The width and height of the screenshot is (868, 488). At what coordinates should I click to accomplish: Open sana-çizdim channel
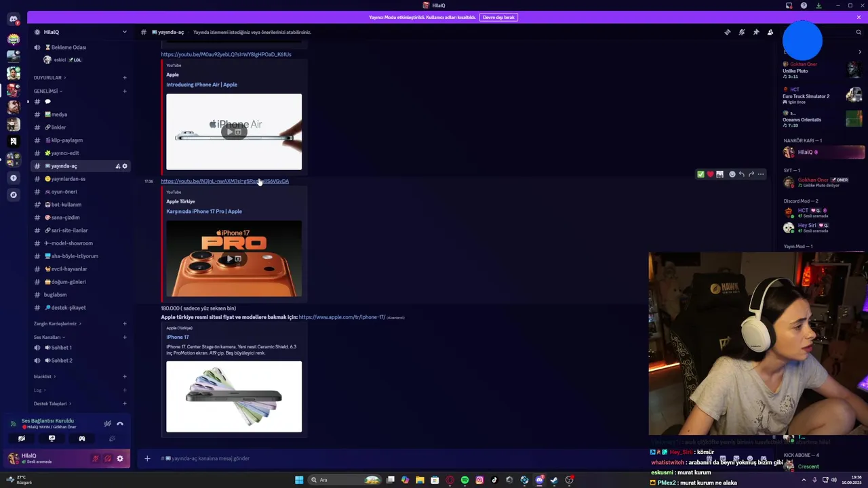click(x=81, y=218)
